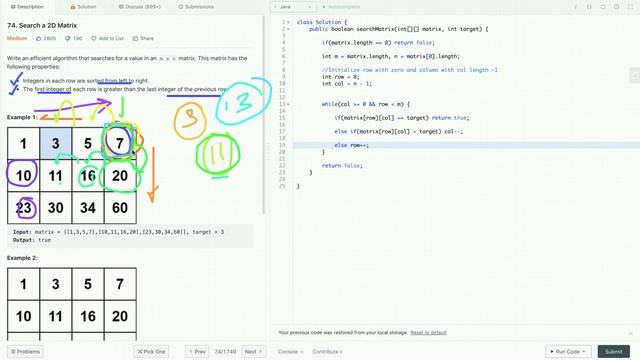Click the Example 1 matrix image cell 60
Image resolution: width=640 pixels, height=360 pixels.
tap(120, 208)
